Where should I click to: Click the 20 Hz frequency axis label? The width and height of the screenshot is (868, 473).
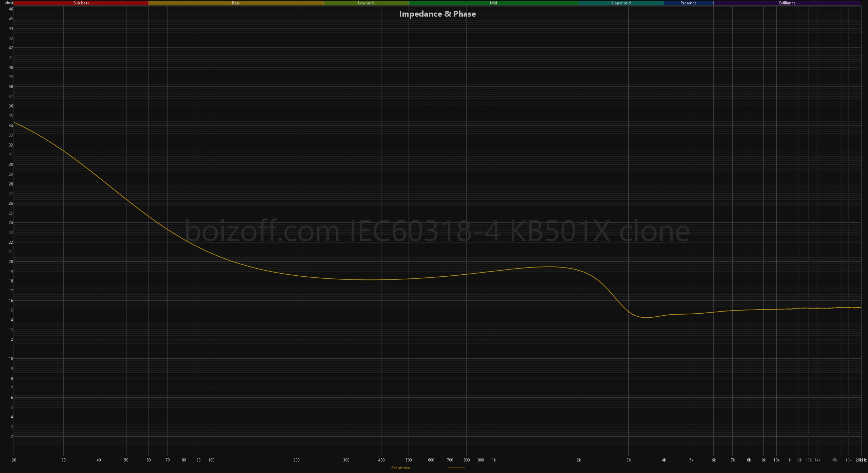tap(14, 460)
